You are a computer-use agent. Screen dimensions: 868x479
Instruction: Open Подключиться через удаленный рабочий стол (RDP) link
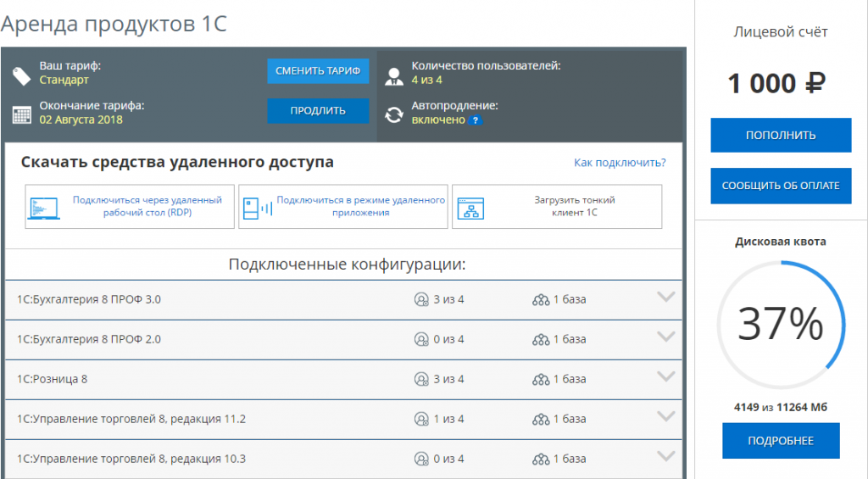pos(147,206)
